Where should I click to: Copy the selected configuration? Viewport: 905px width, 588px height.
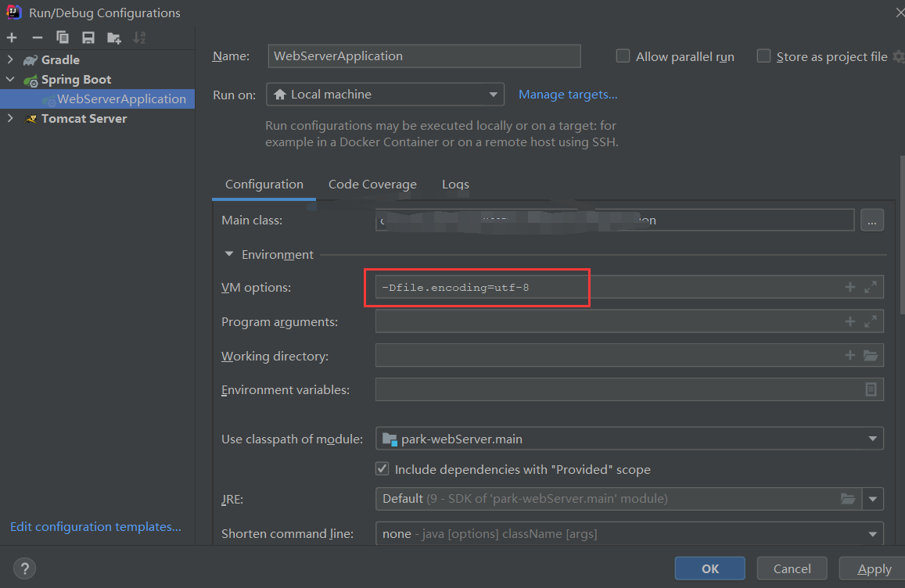[x=63, y=38]
